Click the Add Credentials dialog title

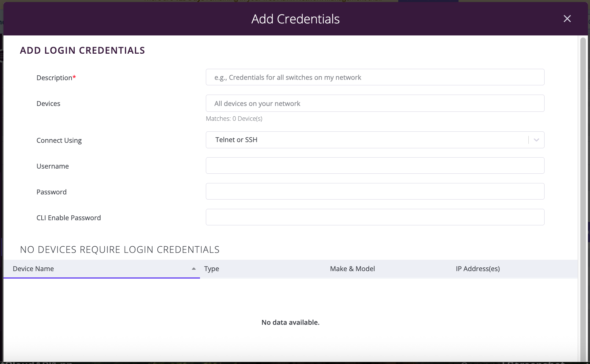pyautogui.click(x=295, y=19)
